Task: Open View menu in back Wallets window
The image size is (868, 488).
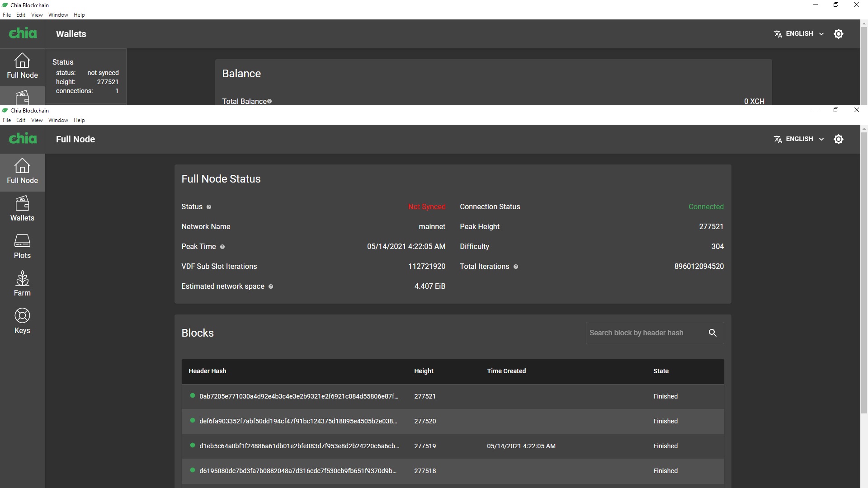Action: [x=37, y=15]
